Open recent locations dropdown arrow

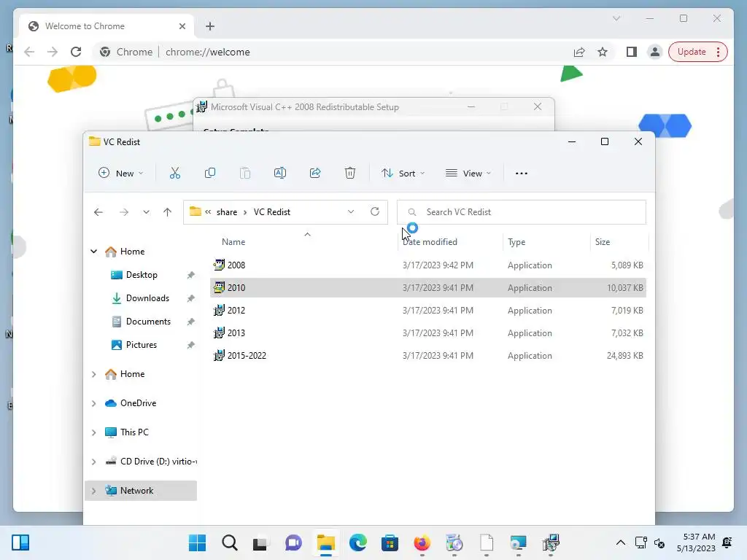point(146,212)
